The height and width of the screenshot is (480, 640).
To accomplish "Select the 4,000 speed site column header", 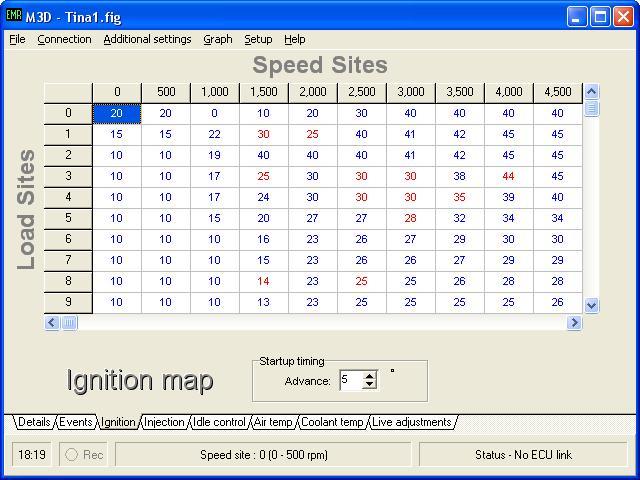I will [508, 92].
